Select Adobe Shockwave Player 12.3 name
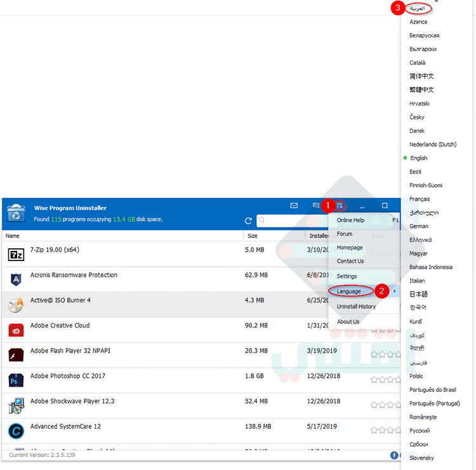 click(x=72, y=401)
